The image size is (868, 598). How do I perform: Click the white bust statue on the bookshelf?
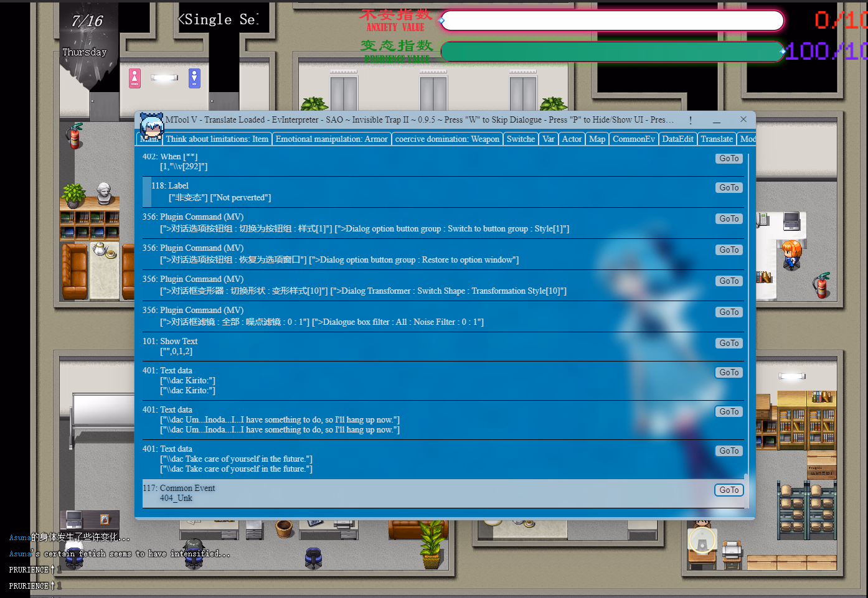click(104, 194)
